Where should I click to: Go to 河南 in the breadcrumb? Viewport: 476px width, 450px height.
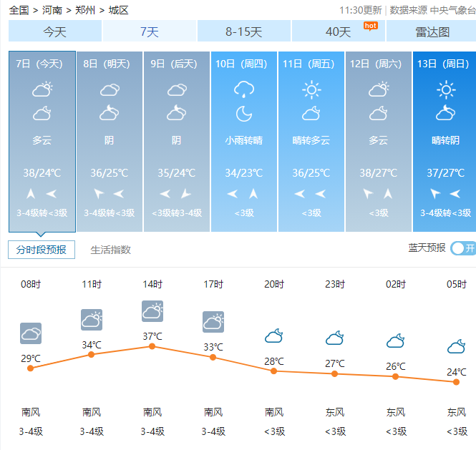click(52, 10)
